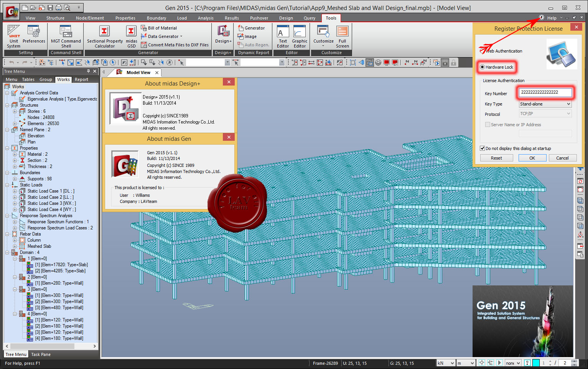Click OK in Register Protection License
The width and height of the screenshot is (588, 369).
tap(532, 158)
